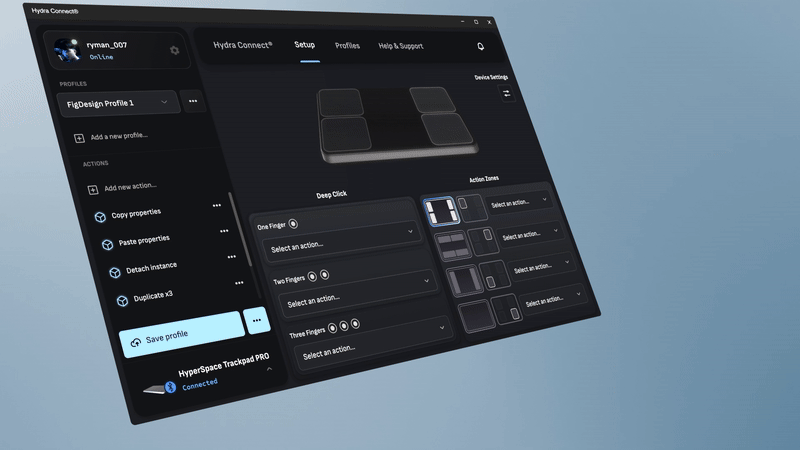This screenshot has width=800, height=450.
Task: Open more options next to FigDesign Profile 1
Action: pos(192,101)
